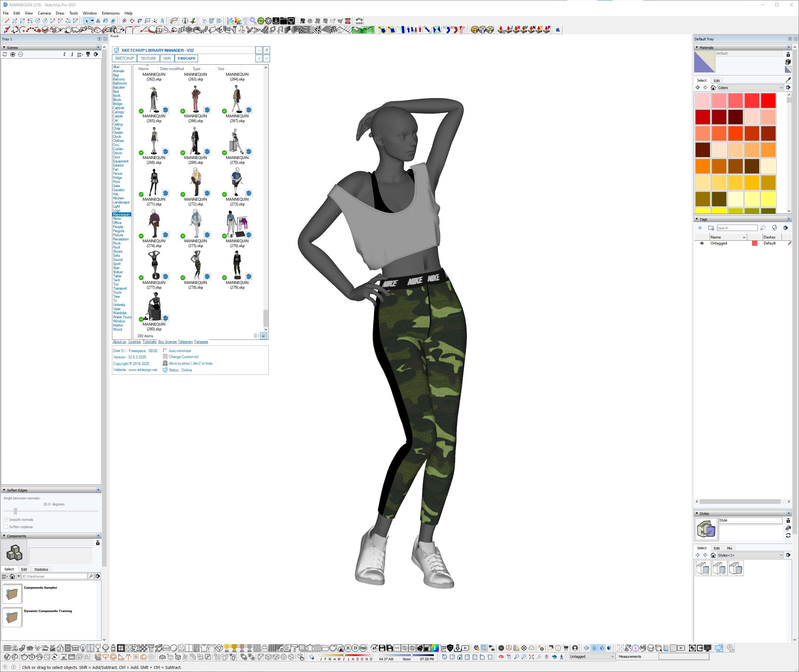Open the Extensions menu

(x=110, y=13)
